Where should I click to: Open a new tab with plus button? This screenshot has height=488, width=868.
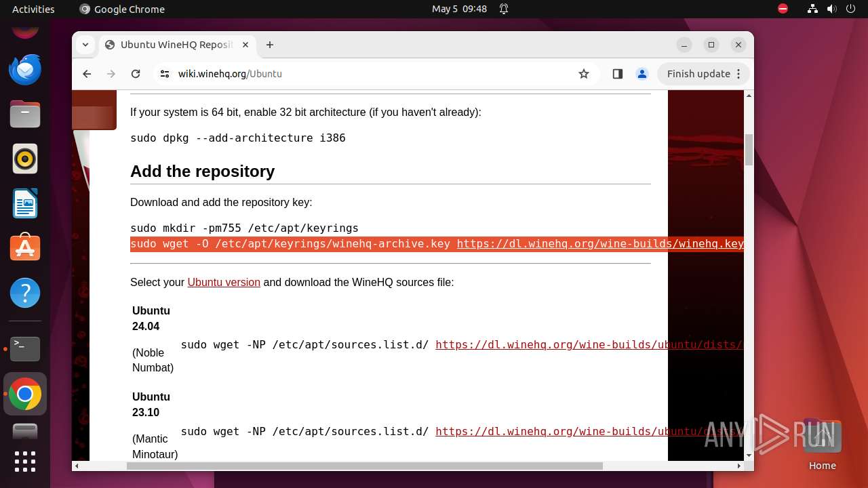pyautogui.click(x=270, y=45)
